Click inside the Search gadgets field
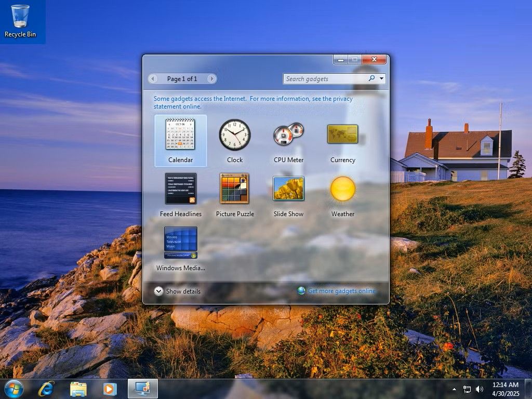 click(x=322, y=78)
